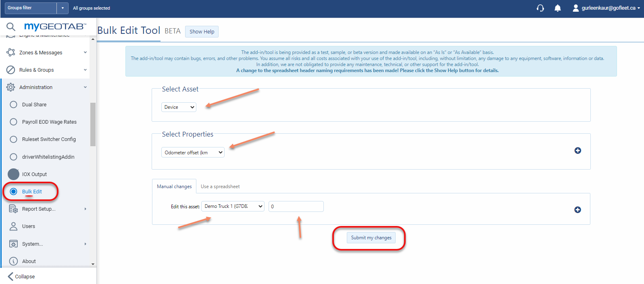644x284 pixels.
Task: Expand System submenu arrow
Action: pos(85,244)
